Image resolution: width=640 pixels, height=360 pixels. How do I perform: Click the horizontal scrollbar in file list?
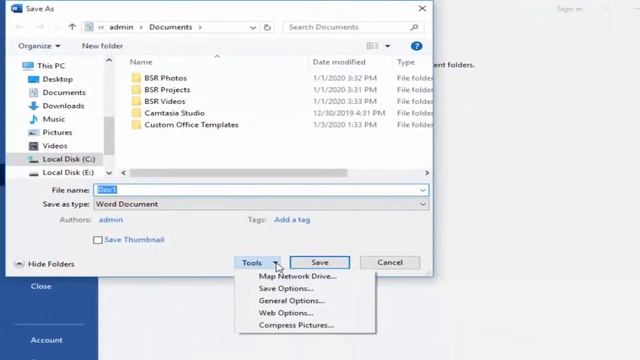238,173
